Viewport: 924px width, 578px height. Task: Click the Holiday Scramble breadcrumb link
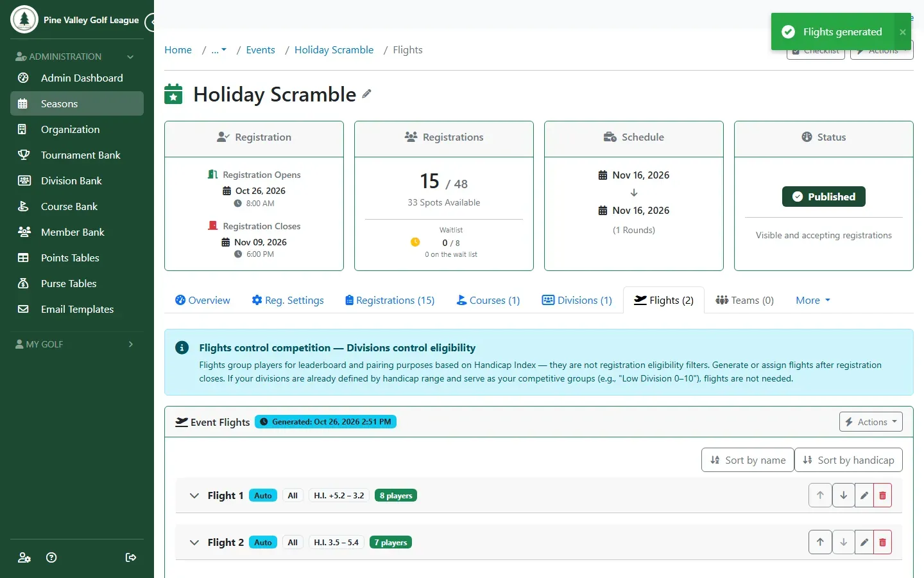pos(334,50)
